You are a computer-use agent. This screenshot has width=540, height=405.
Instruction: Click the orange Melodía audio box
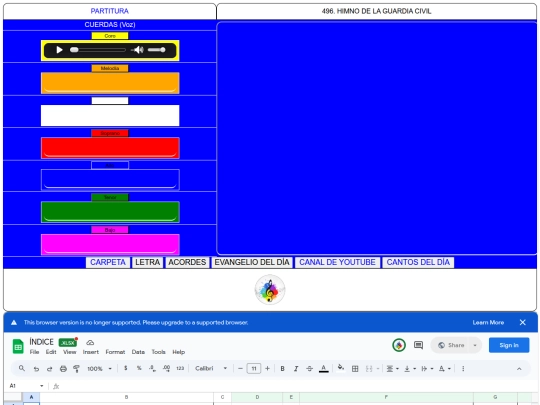(x=110, y=83)
